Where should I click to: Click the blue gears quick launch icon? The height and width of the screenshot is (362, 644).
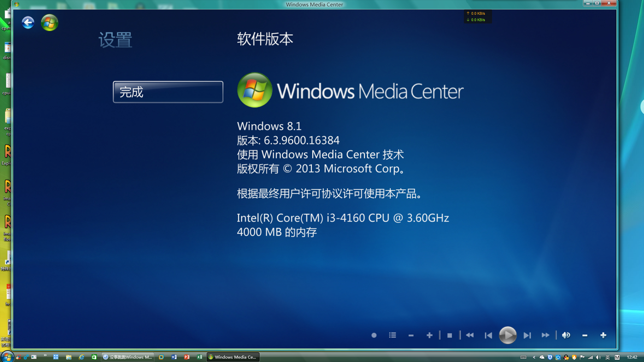[x=26, y=357]
